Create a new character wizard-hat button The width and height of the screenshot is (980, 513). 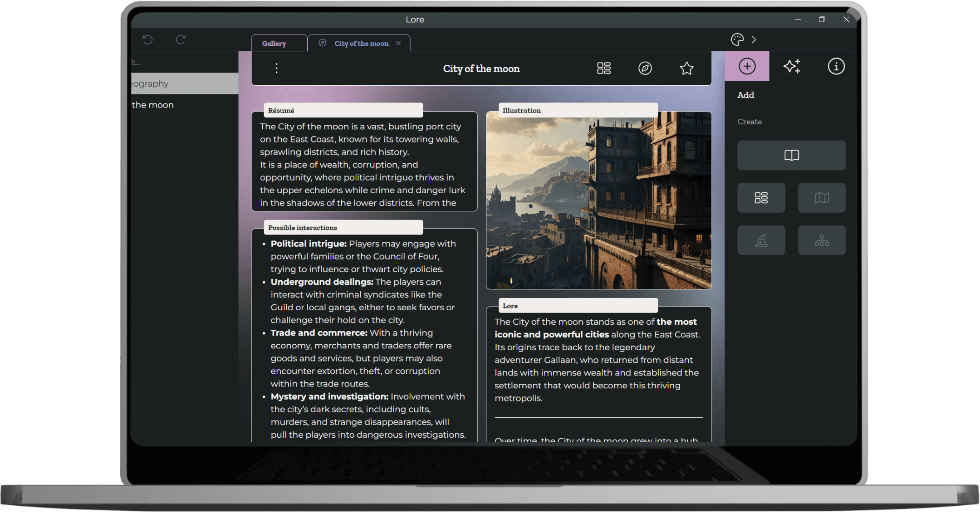[761, 240]
